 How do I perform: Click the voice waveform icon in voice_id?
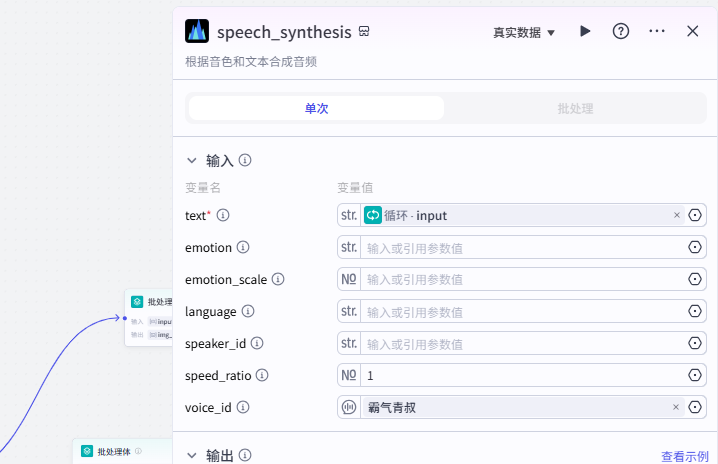(x=349, y=407)
